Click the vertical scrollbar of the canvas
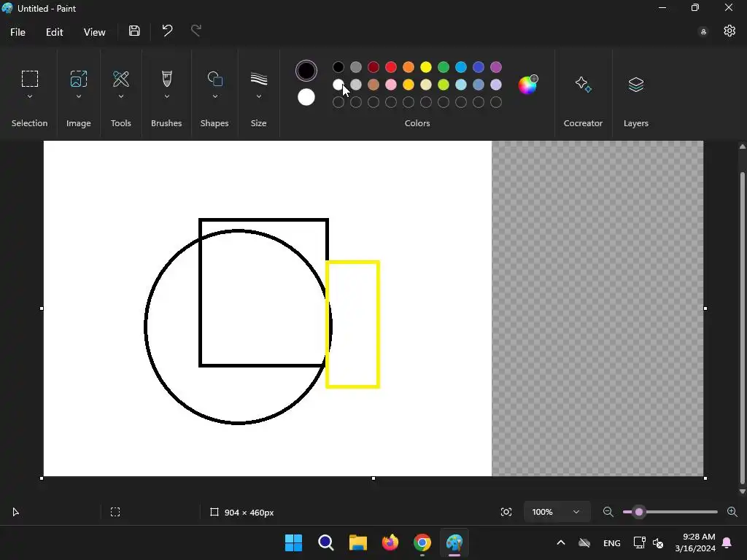 tap(742, 327)
